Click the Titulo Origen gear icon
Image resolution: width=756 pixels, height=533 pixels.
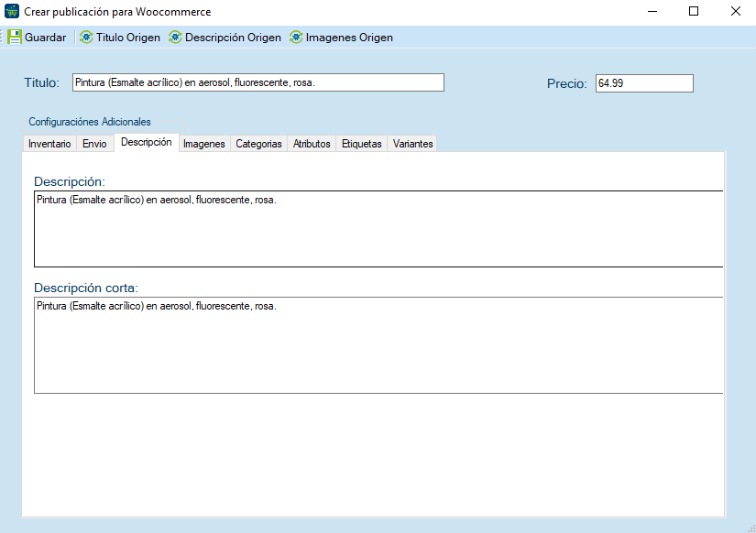pos(86,38)
